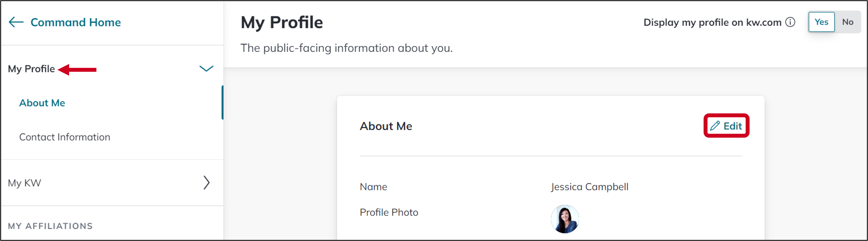Click the My KW sidebar label
The height and width of the screenshot is (241, 868).
click(x=25, y=183)
